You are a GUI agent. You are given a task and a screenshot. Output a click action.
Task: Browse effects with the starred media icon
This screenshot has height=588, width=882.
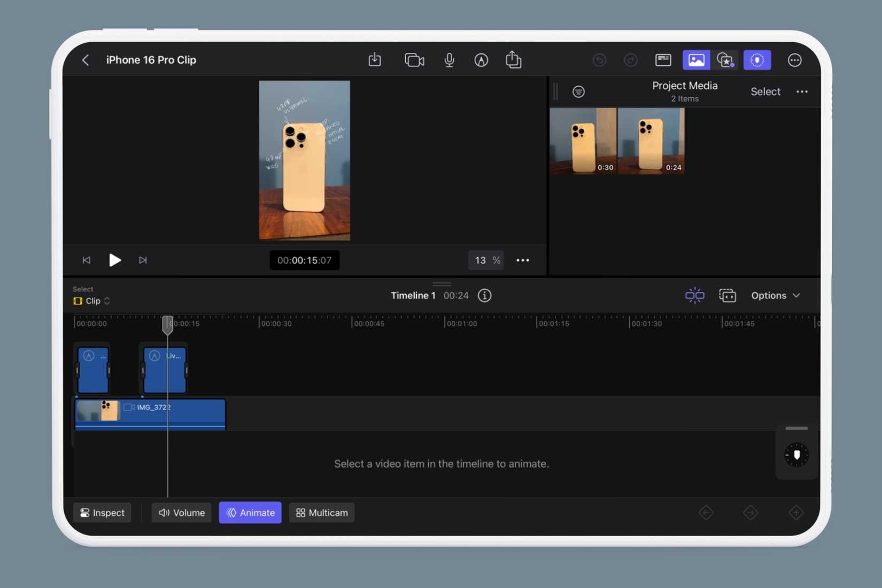(x=725, y=60)
